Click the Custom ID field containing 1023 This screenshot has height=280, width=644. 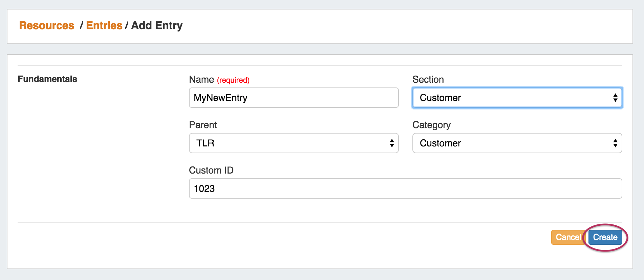(405, 188)
